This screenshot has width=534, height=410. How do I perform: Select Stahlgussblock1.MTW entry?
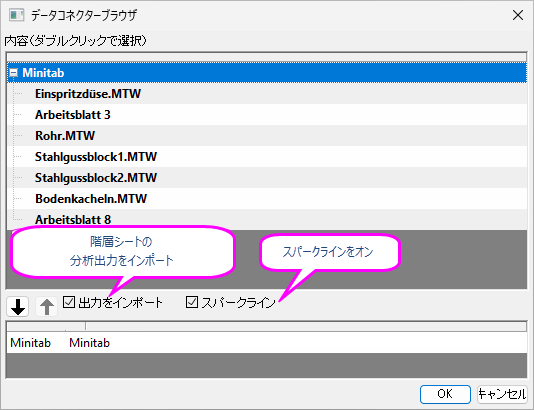[96, 157]
